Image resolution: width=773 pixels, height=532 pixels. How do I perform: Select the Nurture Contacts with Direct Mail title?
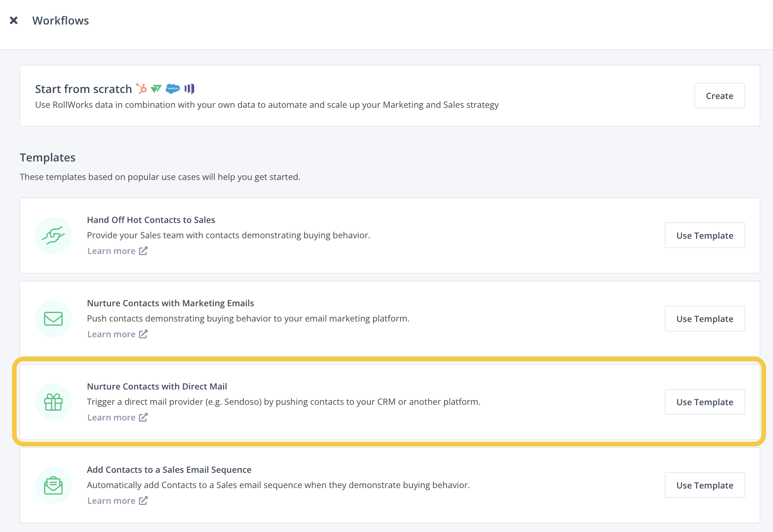click(x=157, y=386)
